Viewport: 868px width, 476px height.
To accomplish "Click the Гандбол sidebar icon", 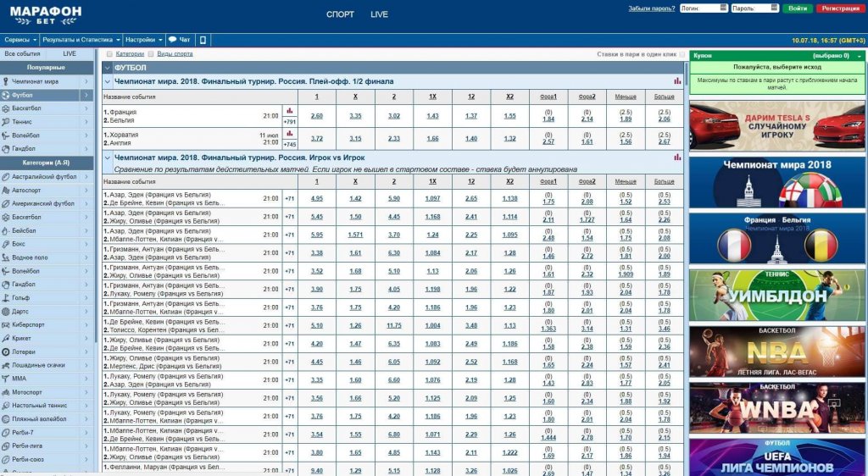I will (6, 149).
